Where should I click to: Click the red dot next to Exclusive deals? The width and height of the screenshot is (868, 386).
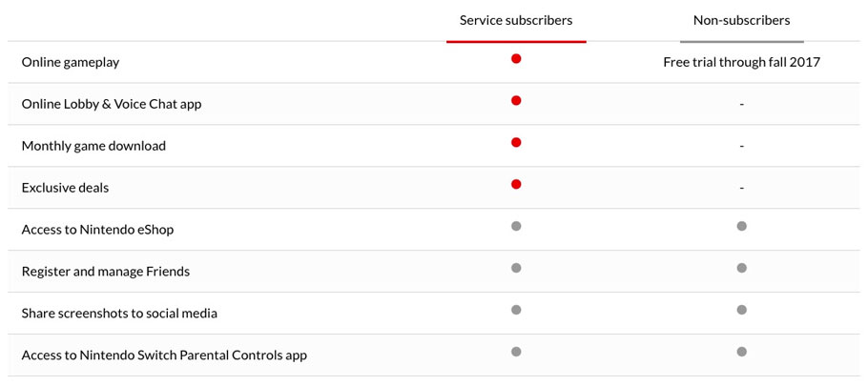click(516, 184)
